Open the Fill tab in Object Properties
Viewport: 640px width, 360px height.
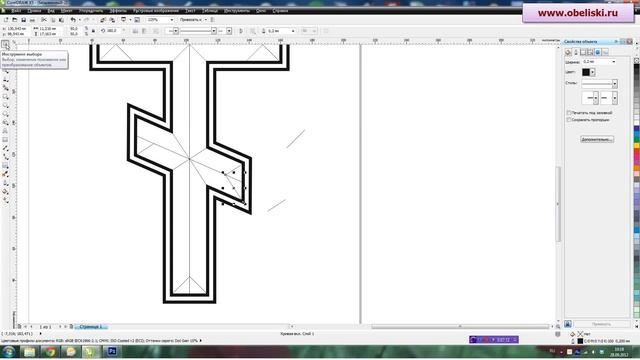[x=568, y=52]
